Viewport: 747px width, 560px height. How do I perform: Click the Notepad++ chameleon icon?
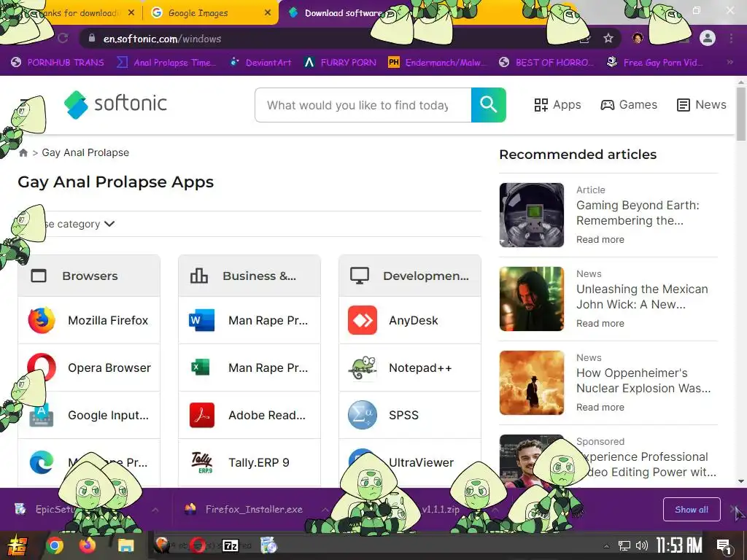coord(362,367)
